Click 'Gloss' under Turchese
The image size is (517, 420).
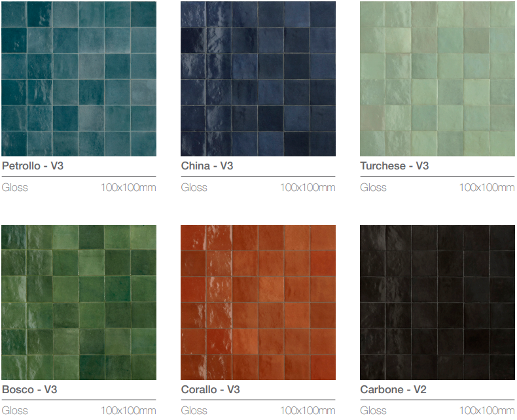coord(373,187)
